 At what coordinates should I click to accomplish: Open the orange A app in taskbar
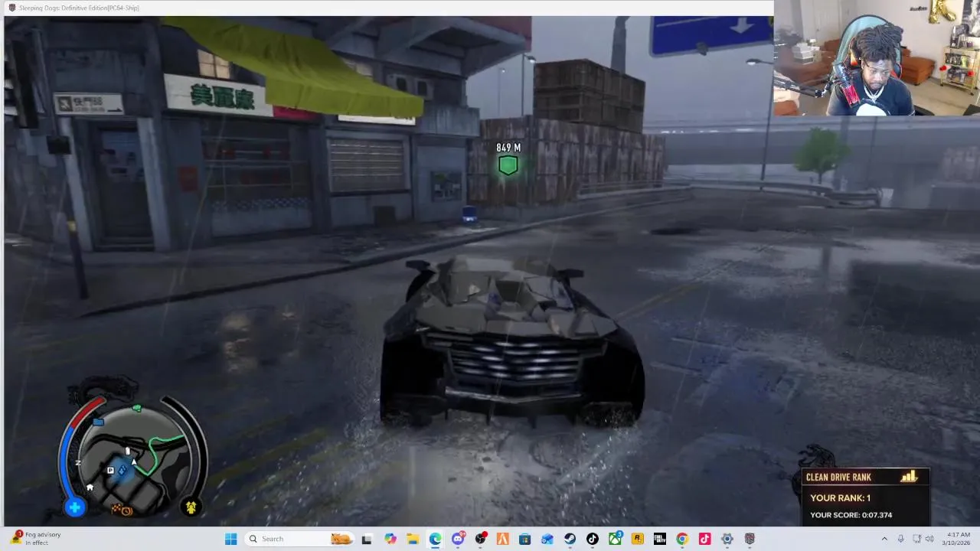pyautogui.click(x=502, y=539)
